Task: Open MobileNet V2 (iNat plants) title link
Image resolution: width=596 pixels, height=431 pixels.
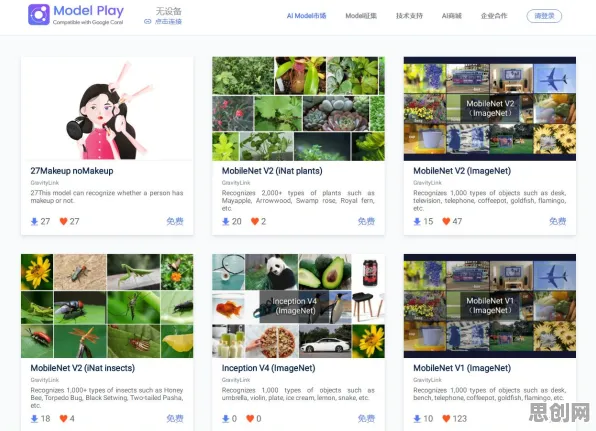Action: click(x=272, y=171)
